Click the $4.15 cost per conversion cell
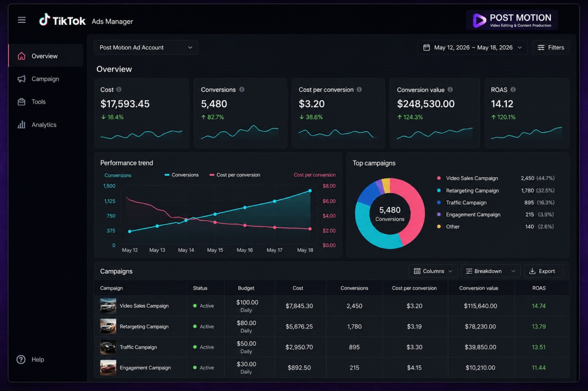The image size is (588, 391). coord(414,368)
